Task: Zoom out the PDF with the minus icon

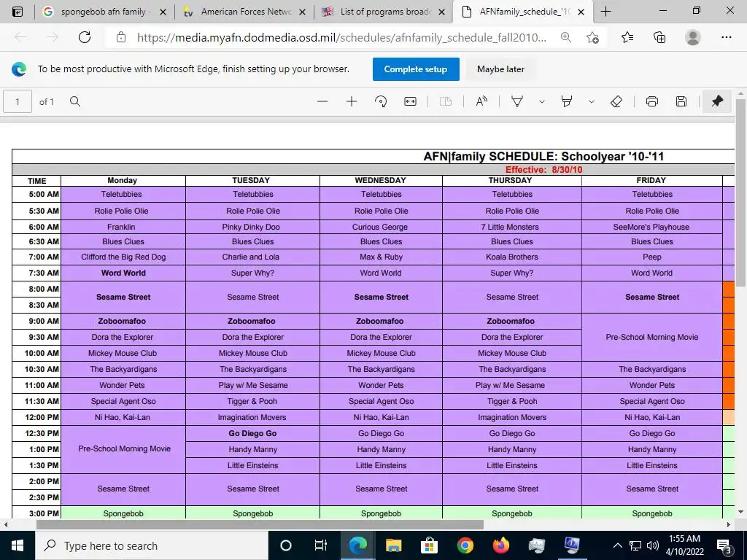Action: [x=322, y=101]
